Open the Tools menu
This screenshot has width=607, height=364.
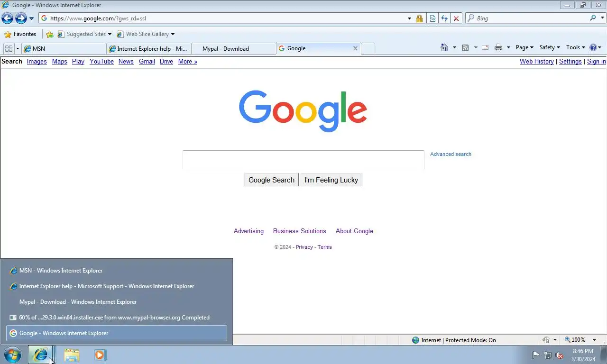[x=576, y=47]
